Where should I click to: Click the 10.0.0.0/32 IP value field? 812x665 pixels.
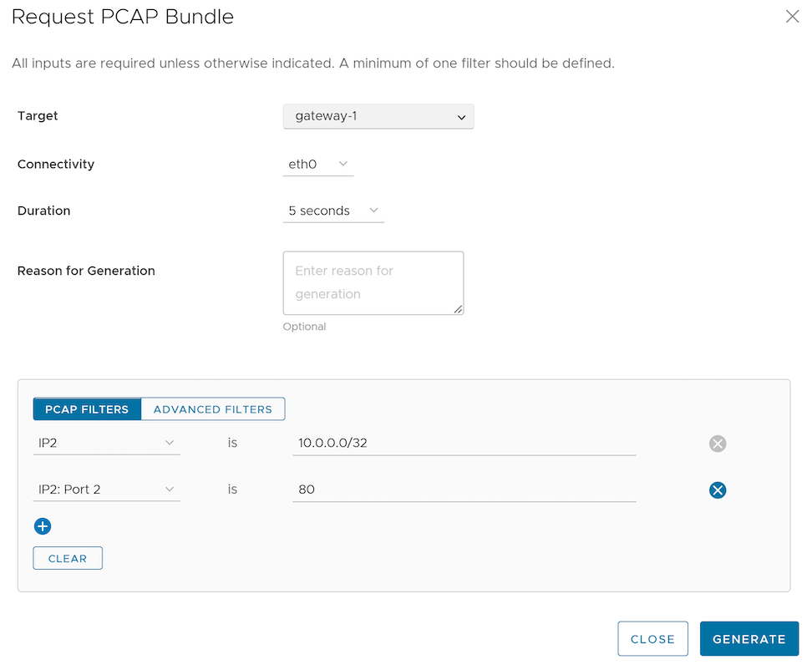[464, 443]
